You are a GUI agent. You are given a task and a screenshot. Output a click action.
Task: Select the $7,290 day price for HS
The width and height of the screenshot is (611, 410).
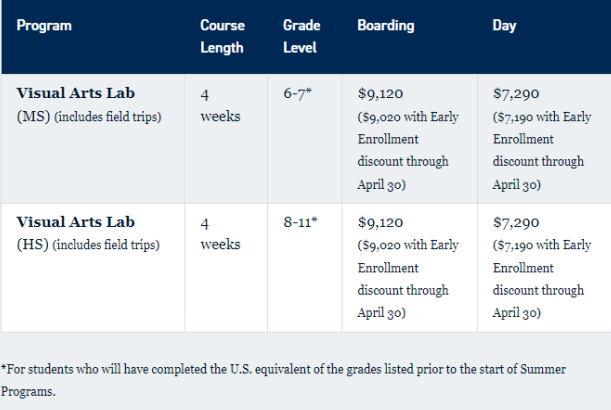[515, 222]
